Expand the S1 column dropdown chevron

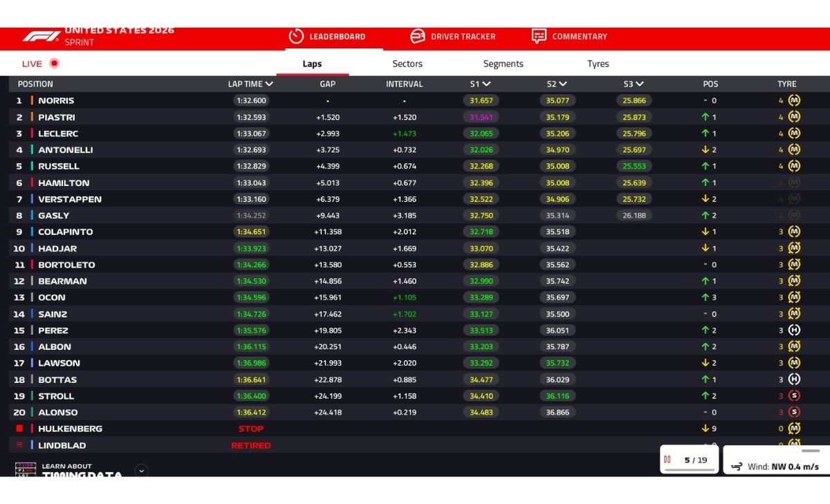click(x=487, y=84)
